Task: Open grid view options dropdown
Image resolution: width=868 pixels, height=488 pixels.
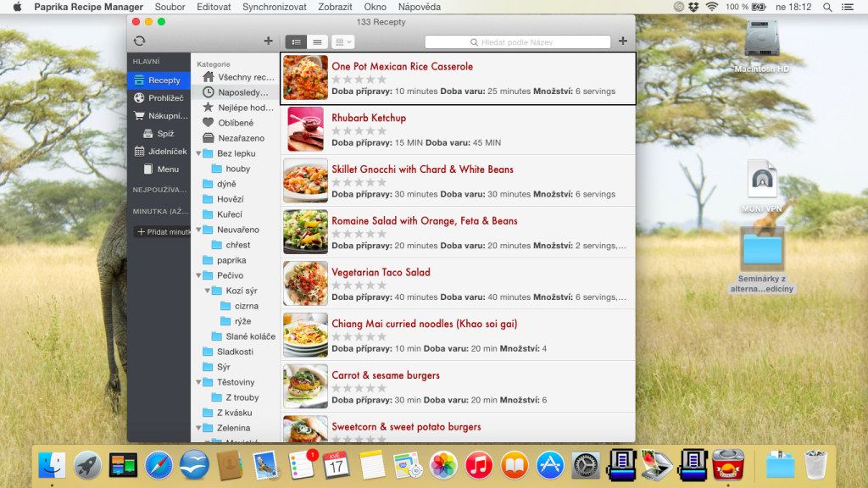Action: coord(342,42)
